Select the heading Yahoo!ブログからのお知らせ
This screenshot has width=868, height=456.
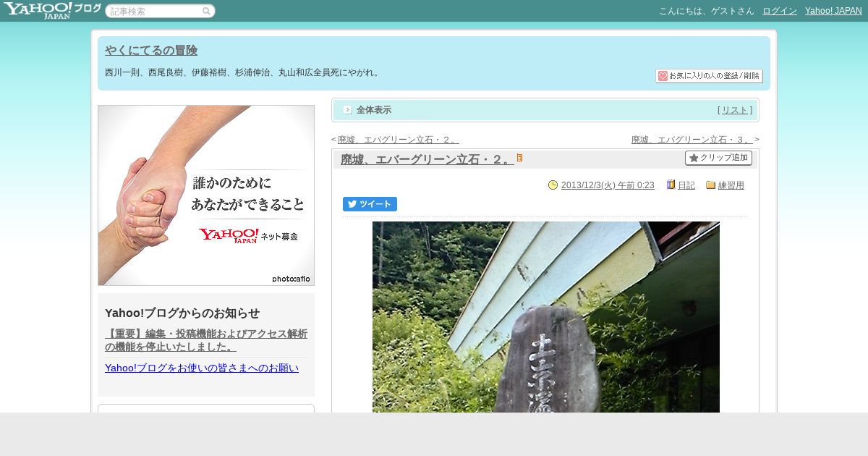click(x=182, y=313)
